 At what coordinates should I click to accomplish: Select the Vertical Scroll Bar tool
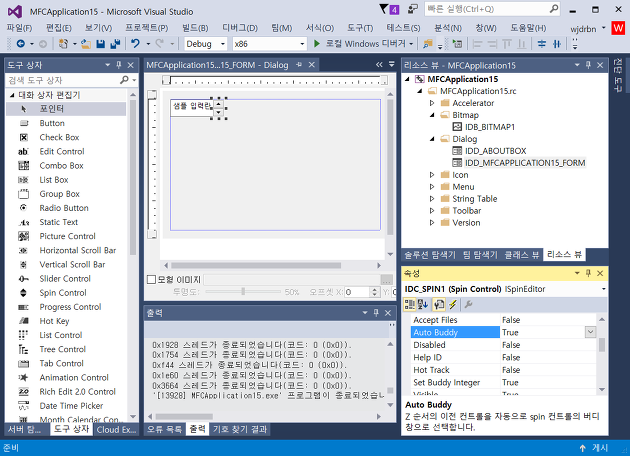point(72,264)
